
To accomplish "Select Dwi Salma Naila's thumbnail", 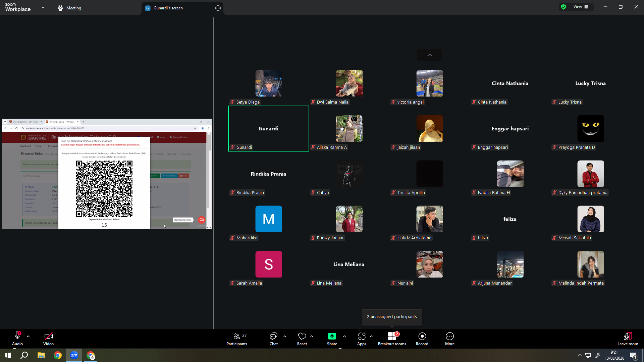I will [x=349, y=83].
